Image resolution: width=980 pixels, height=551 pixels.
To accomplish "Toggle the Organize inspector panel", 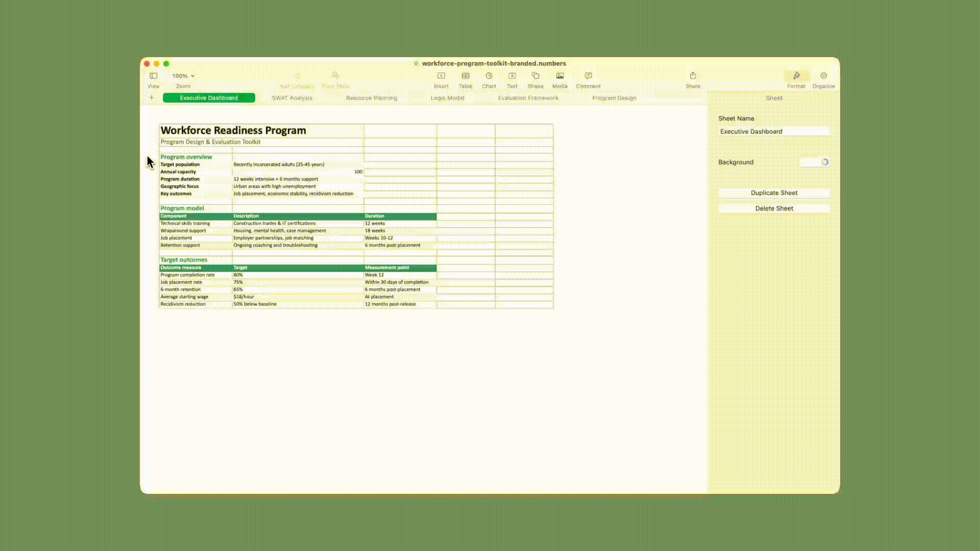I will [823, 76].
